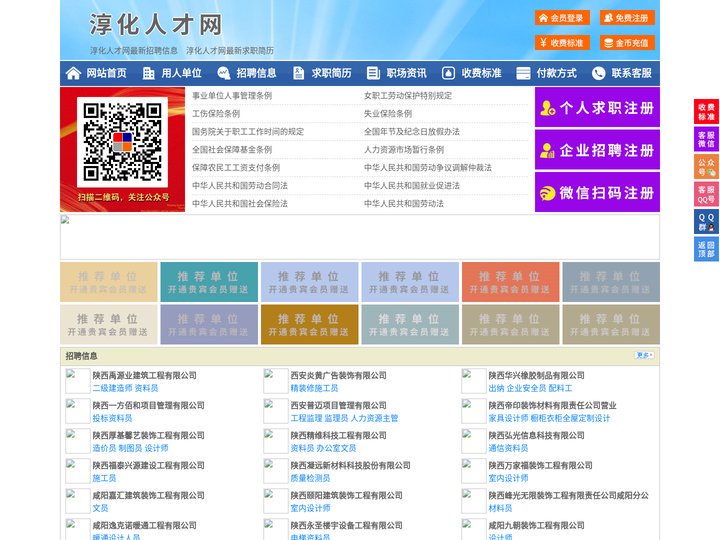This screenshot has height=540, width=720.
Task: Open the 陕西华兴橡胶制品有限公司 listing
Action: pyautogui.click(x=536, y=375)
